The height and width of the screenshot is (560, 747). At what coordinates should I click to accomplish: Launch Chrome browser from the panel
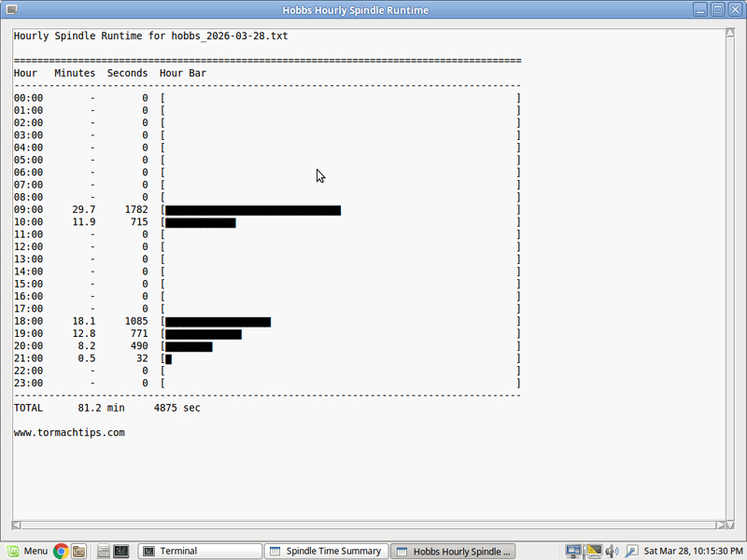tap(61, 551)
